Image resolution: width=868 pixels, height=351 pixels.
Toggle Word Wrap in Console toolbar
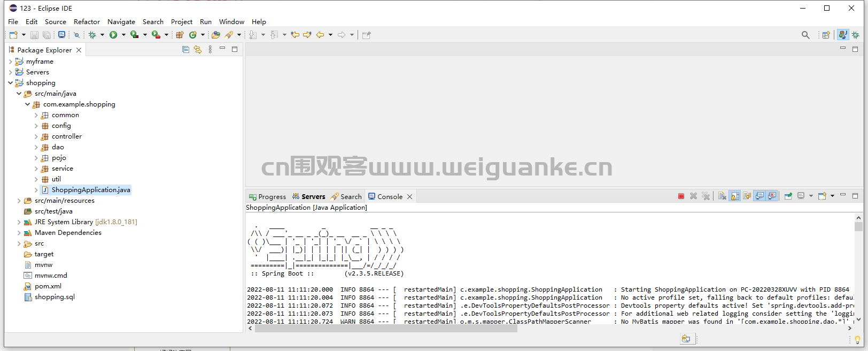pos(747,196)
